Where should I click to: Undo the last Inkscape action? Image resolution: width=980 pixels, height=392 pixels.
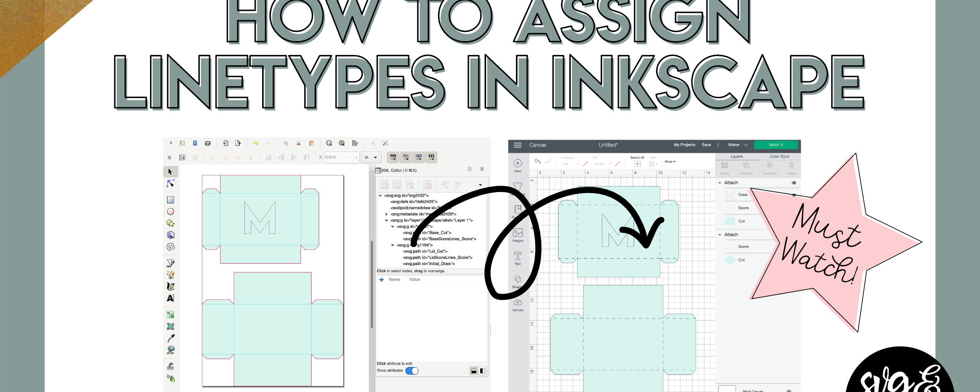point(255,143)
